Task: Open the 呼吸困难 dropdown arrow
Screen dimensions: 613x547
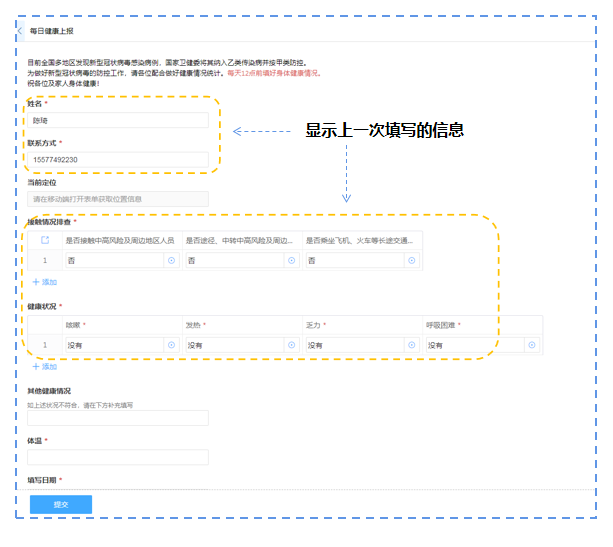Action: pos(531,345)
